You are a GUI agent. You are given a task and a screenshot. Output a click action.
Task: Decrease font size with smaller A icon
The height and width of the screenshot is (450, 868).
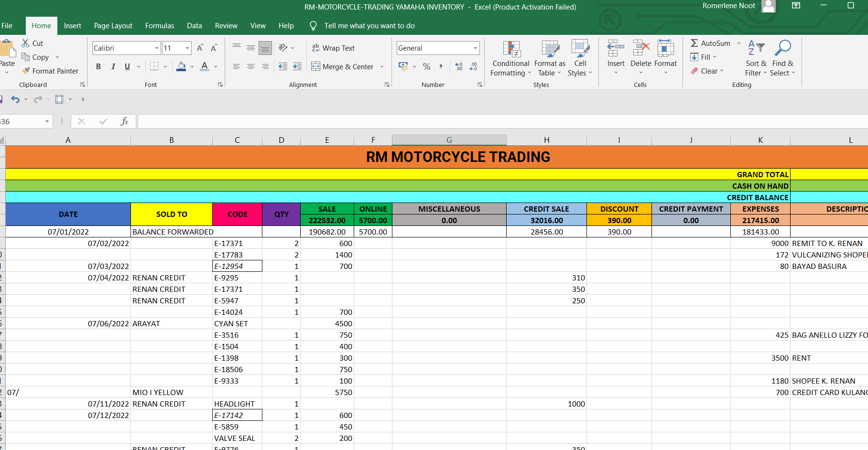click(x=214, y=48)
